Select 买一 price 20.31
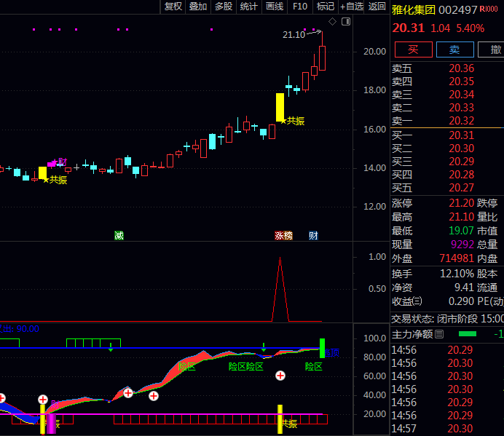 pyautogui.click(x=461, y=135)
